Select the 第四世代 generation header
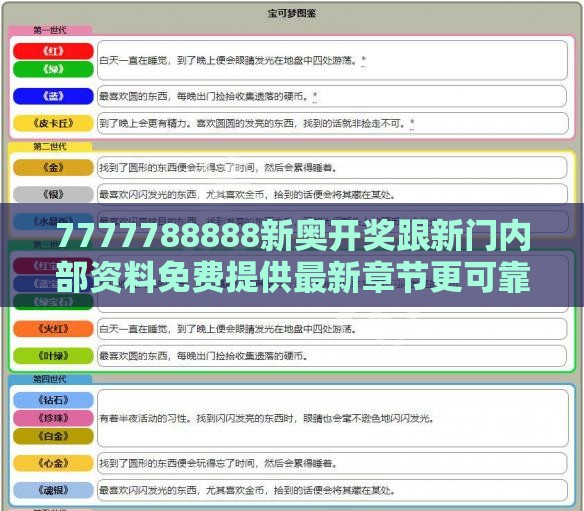 tap(50, 379)
